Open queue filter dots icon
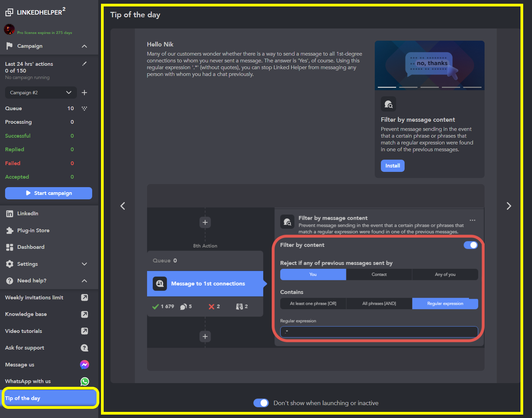The height and width of the screenshot is (418, 532). click(84, 108)
